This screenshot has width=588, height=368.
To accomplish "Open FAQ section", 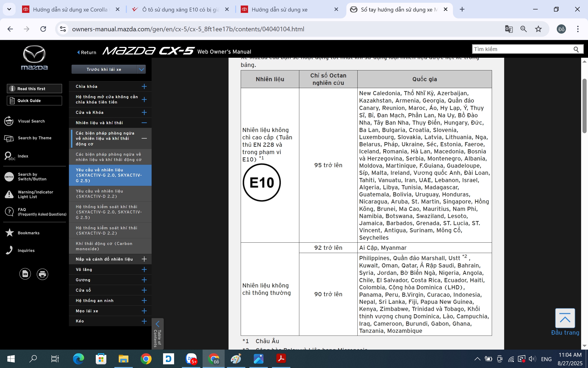I will tap(35, 212).
